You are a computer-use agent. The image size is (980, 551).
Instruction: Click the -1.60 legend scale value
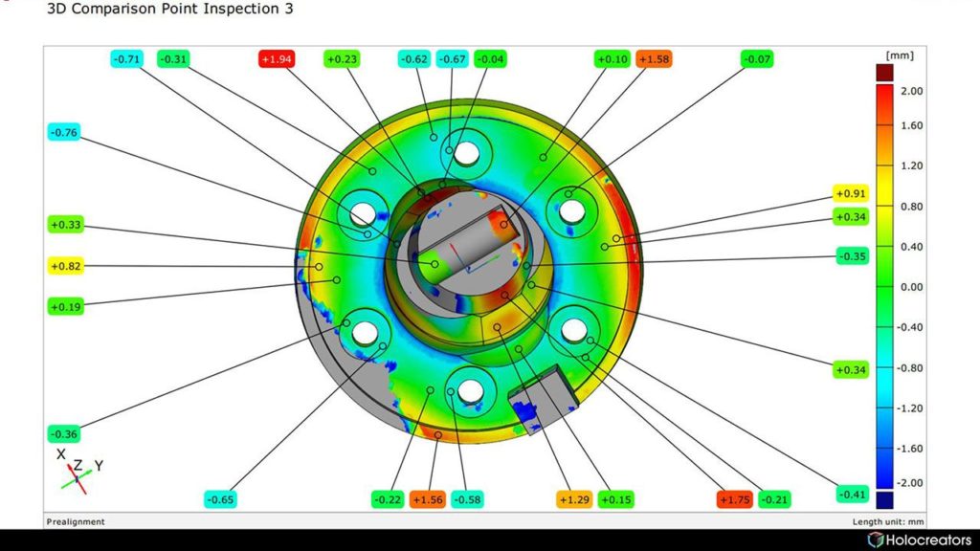[x=909, y=449]
